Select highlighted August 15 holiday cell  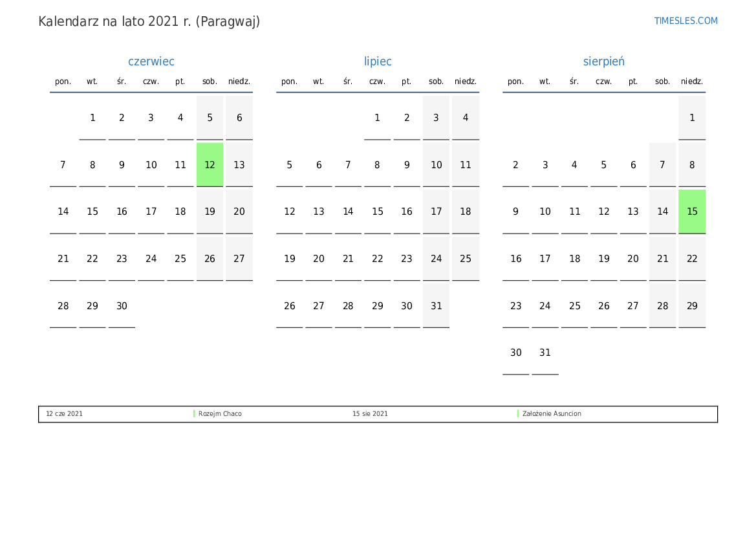pos(692,212)
